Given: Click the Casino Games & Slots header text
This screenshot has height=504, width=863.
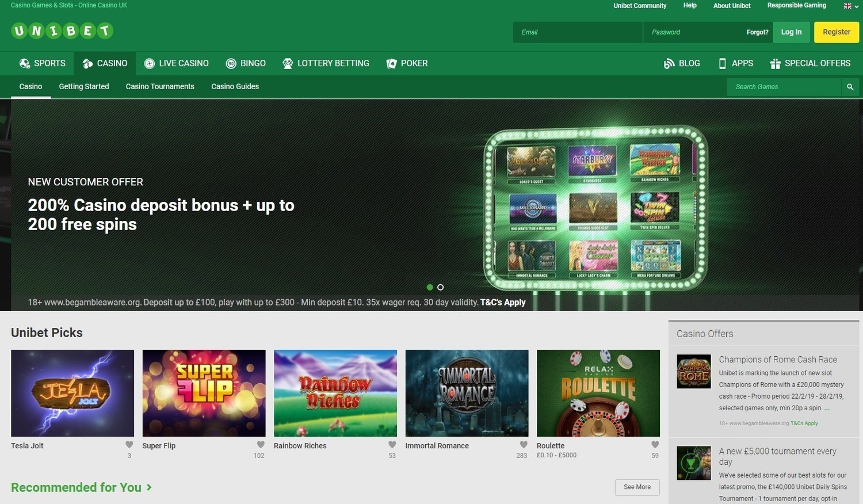Looking at the screenshot, I should point(69,5).
